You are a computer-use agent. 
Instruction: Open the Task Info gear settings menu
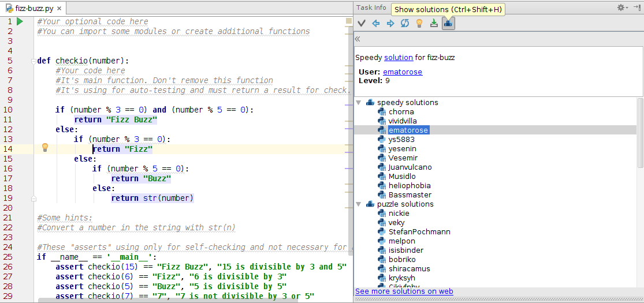(x=623, y=8)
